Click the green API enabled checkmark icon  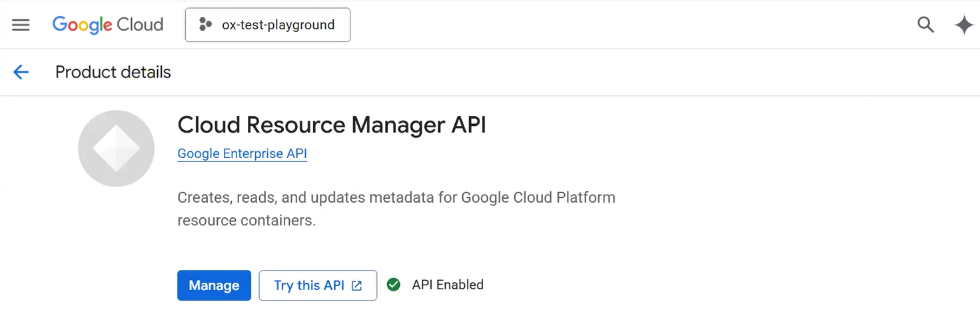tap(394, 285)
